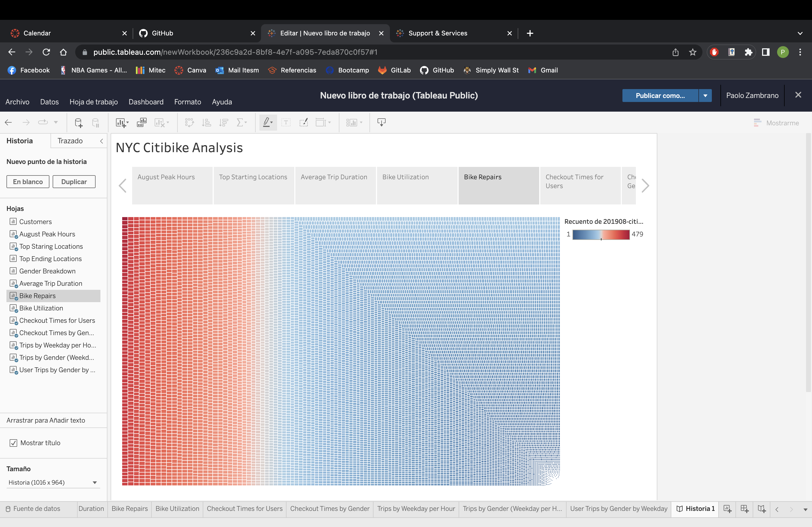Open dropdown arrow beside Publicar como
812x527 pixels.
point(705,96)
